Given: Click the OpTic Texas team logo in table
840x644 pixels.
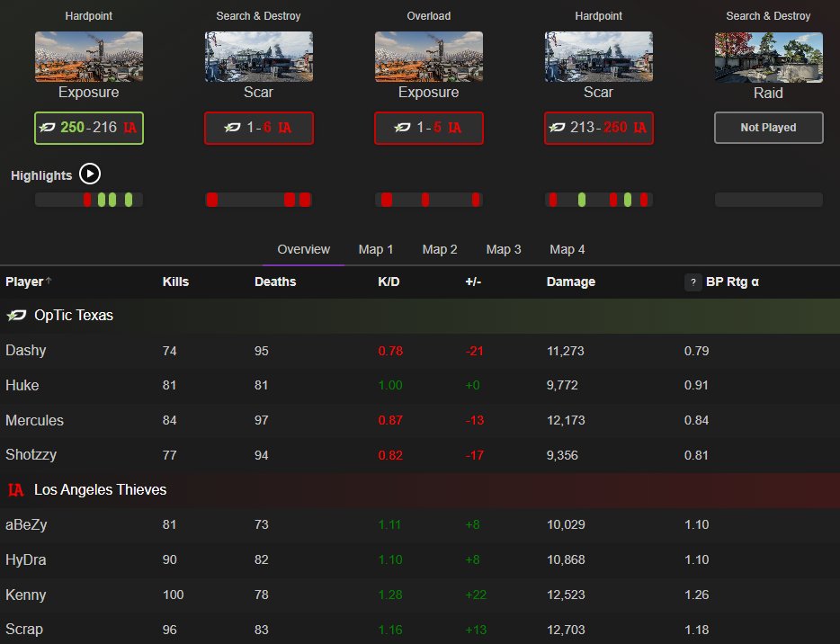Looking at the screenshot, I should [16, 315].
